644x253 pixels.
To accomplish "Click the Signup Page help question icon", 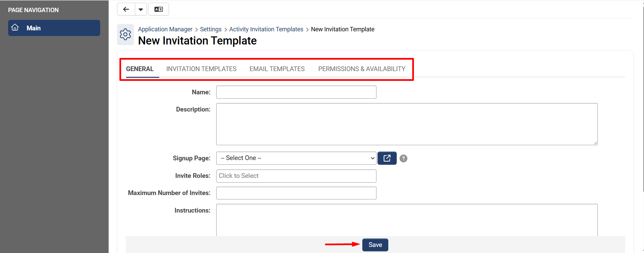I will coord(403,158).
